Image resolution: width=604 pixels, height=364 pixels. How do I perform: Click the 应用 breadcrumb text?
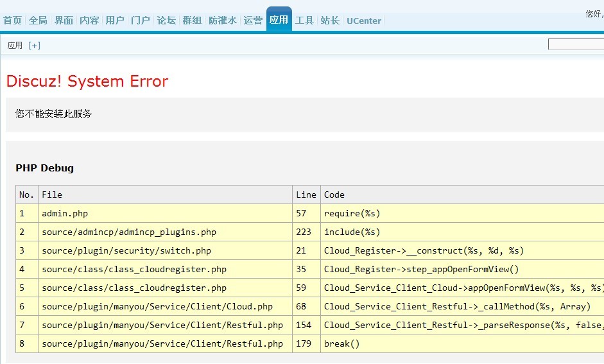pyautogui.click(x=15, y=46)
